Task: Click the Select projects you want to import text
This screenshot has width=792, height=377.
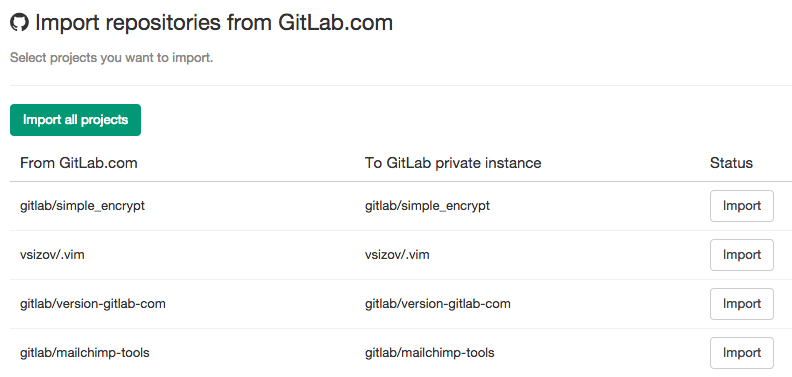Action: (x=112, y=58)
